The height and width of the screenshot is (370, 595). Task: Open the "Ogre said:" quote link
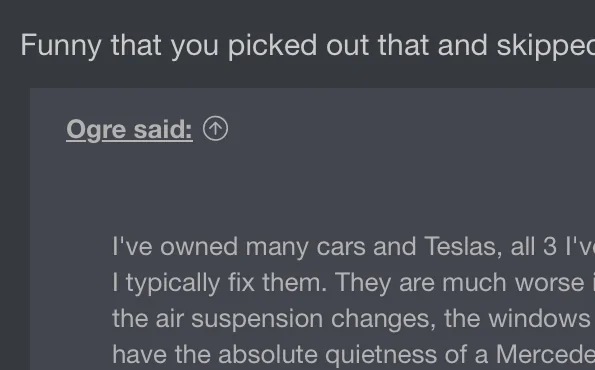(x=129, y=130)
